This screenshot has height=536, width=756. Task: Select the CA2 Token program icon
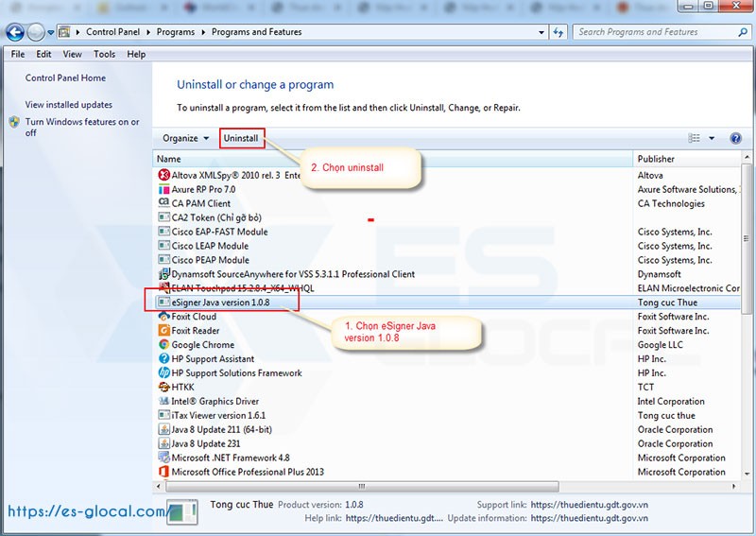[163, 217]
